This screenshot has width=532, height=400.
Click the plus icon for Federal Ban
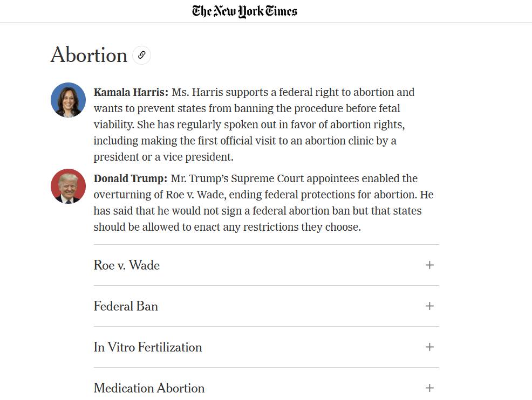coord(429,306)
